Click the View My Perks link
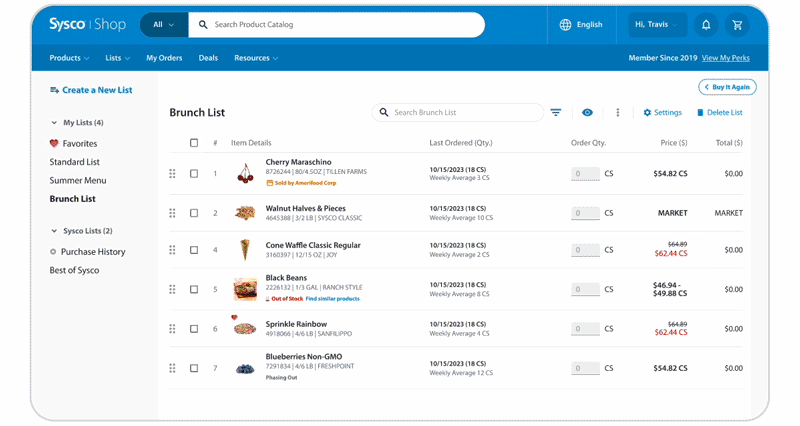800x426 pixels. 726,58
